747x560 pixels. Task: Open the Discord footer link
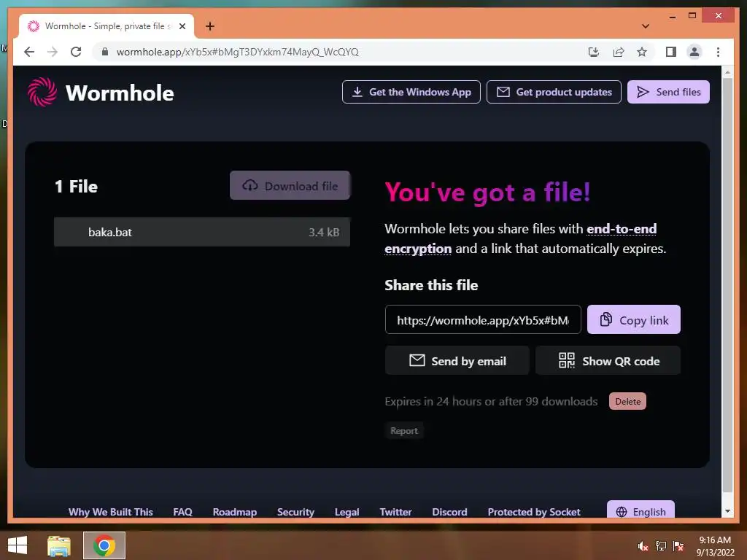(449, 512)
